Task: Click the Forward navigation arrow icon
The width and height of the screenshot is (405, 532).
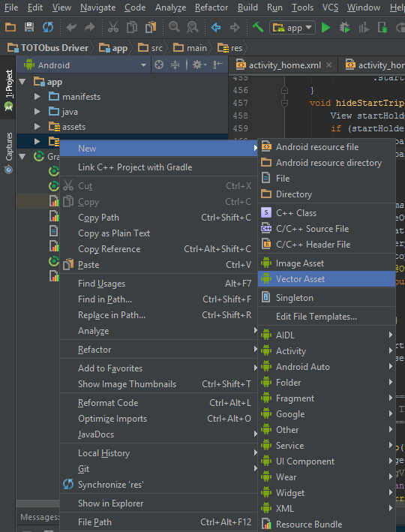Action: [x=235, y=27]
